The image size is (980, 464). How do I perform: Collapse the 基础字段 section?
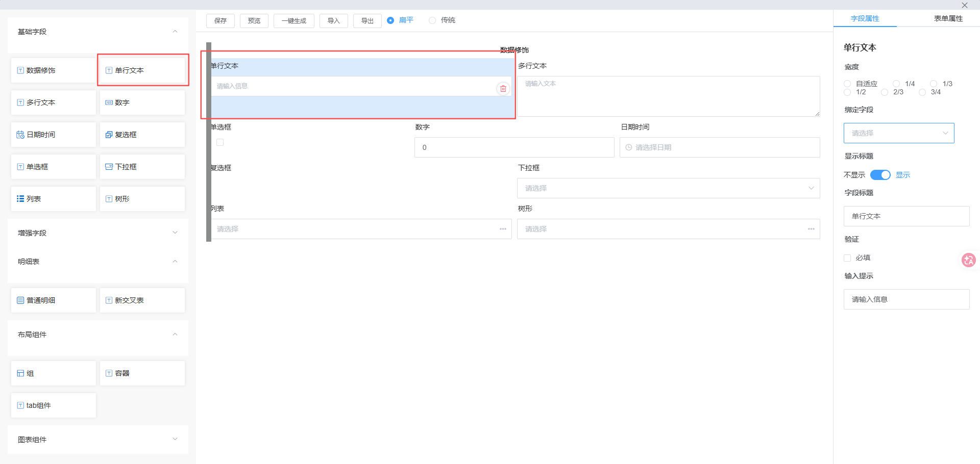(x=175, y=32)
